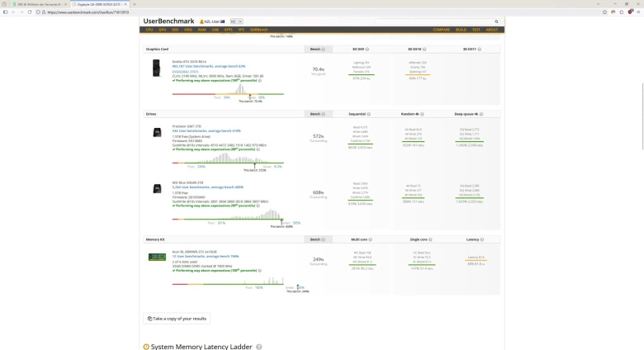Click info icon after memory kit percentile text
Screen dimensions: 644x350
tap(259, 271)
